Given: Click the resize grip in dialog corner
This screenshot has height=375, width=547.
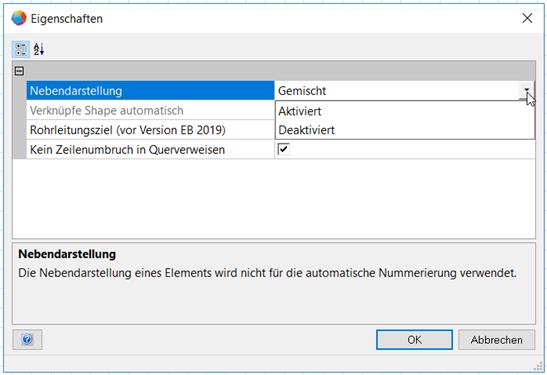Looking at the screenshot, I should coord(538,366).
